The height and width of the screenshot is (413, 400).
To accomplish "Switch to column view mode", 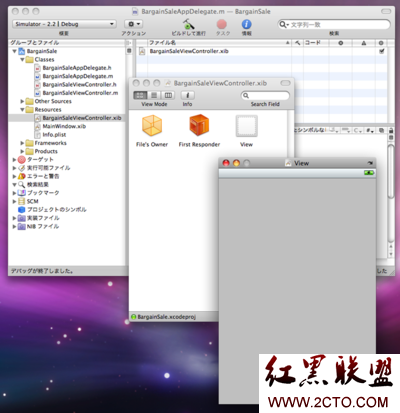I will [x=168, y=95].
